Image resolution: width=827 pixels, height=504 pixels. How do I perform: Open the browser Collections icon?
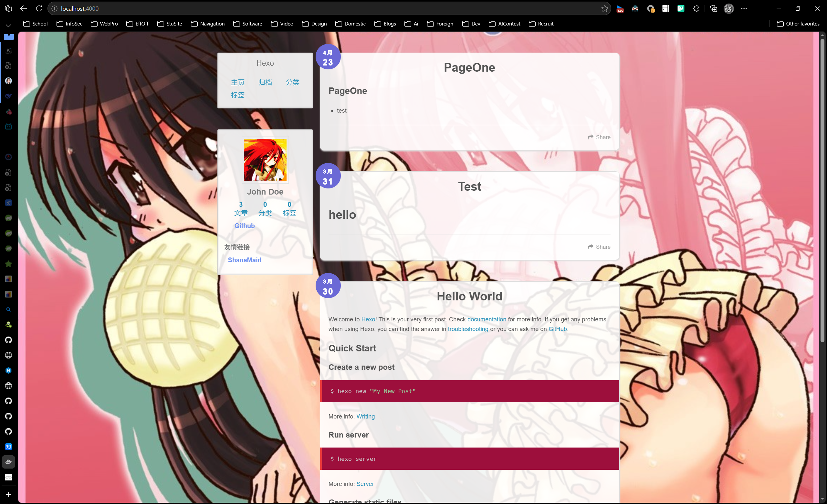pos(714,8)
